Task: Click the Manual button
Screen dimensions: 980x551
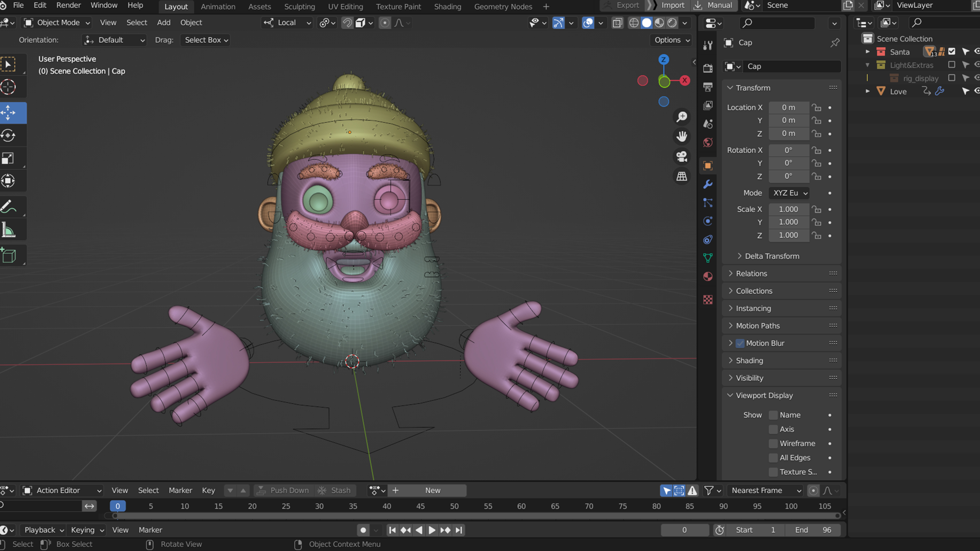Action: click(x=714, y=5)
